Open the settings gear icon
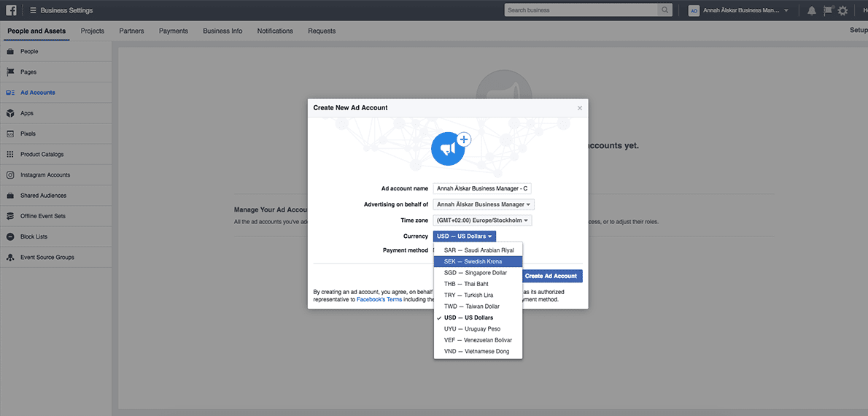This screenshot has width=868, height=416. pyautogui.click(x=842, y=10)
